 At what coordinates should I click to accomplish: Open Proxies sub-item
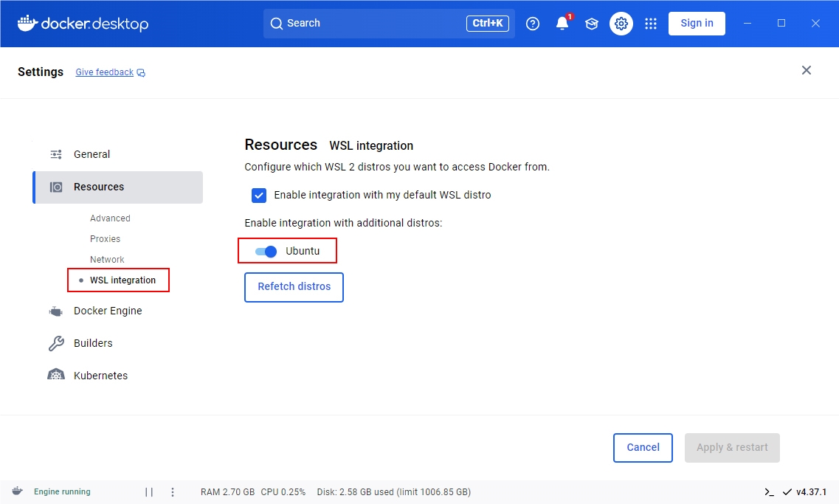[x=105, y=238]
